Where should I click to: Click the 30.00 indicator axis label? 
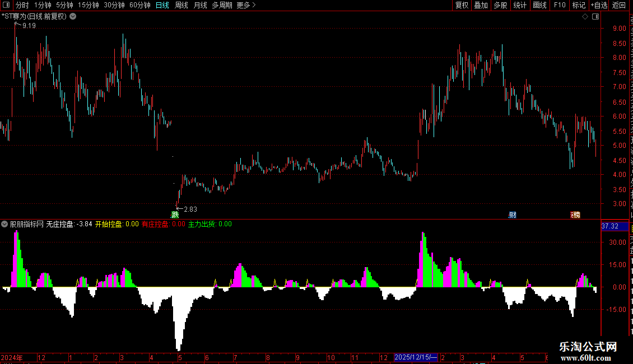(x=618, y=242)
